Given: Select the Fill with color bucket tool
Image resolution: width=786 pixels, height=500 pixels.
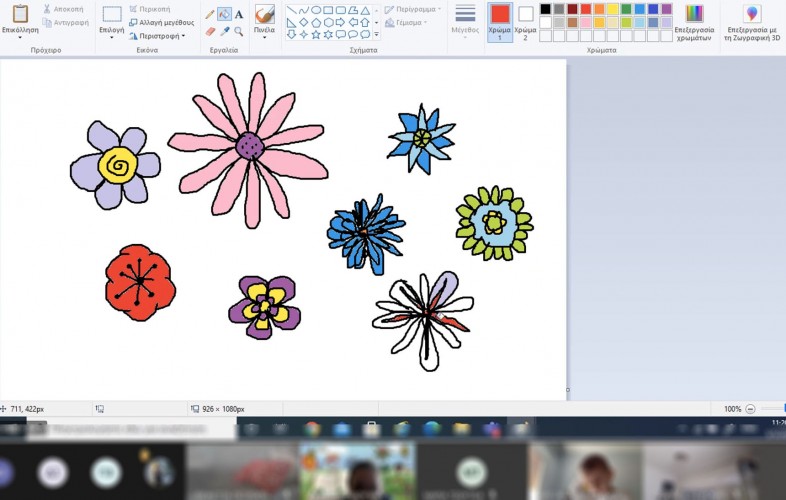Looking at the screenshot, I should 224,14.
